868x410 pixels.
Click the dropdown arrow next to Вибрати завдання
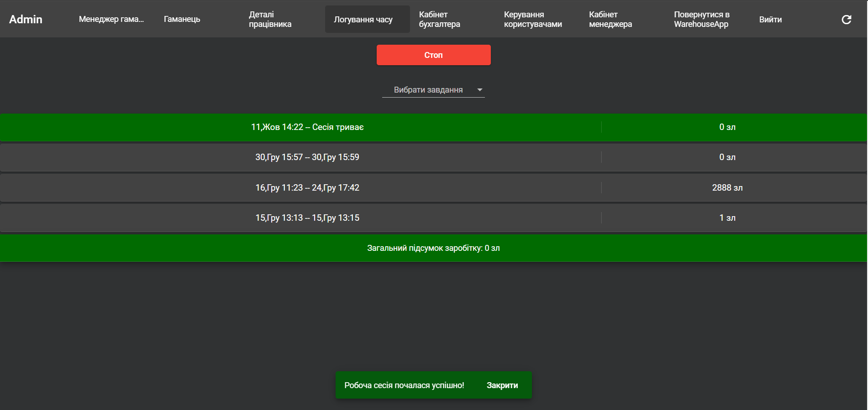coord(480,90)
